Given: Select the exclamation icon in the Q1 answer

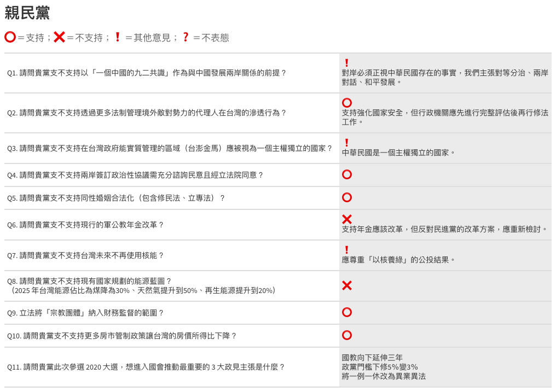Looking at the screenshot, I should coord(346,63).
